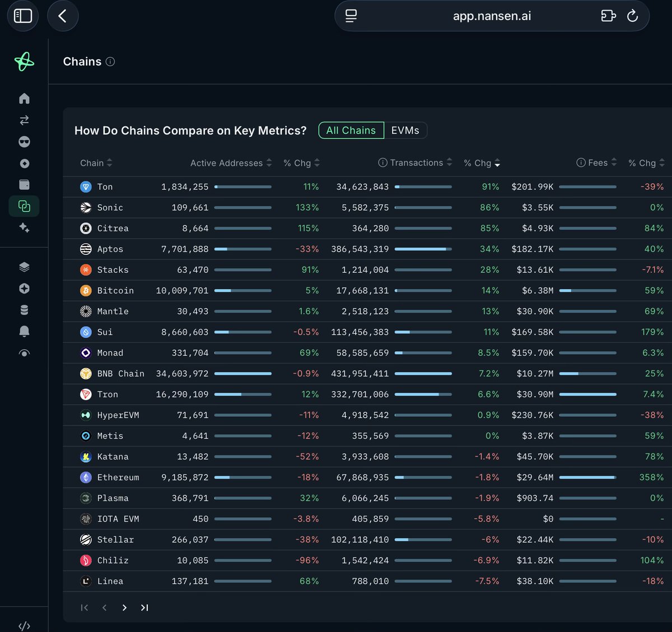The width and height of the screenshot is (672, 632).
Task: Open the Linea chain row
Action: 367,581
